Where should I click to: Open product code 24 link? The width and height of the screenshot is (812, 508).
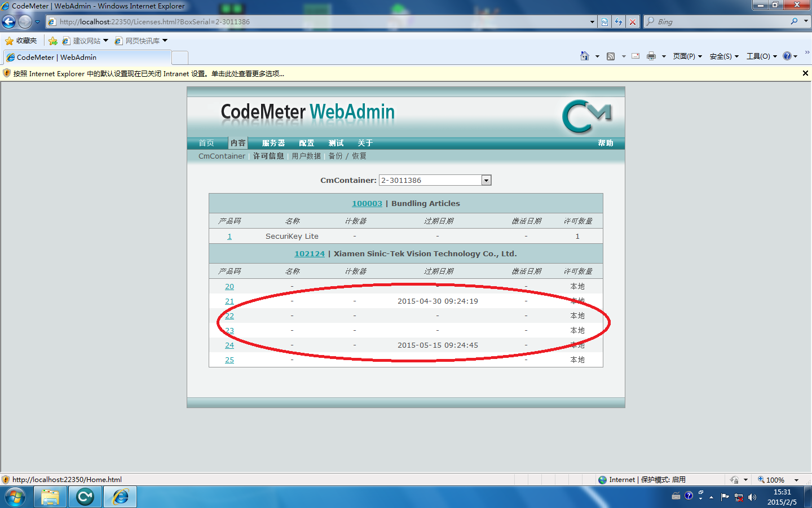coord(230,345)
